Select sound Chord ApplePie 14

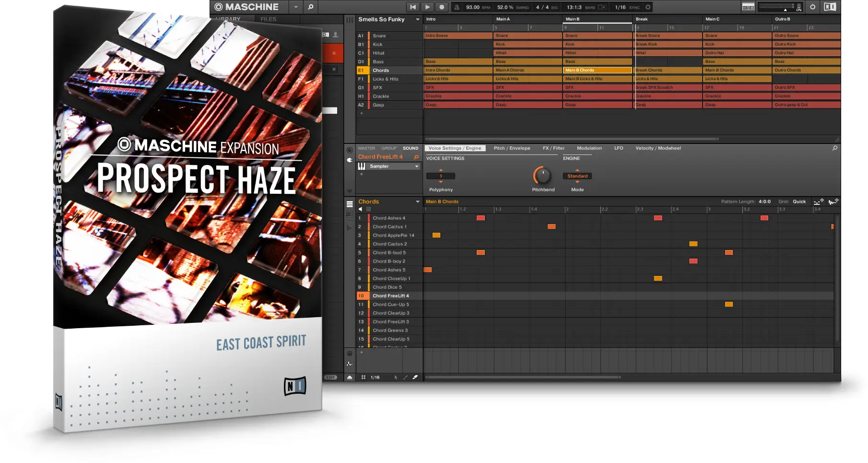tap(389, 236)
